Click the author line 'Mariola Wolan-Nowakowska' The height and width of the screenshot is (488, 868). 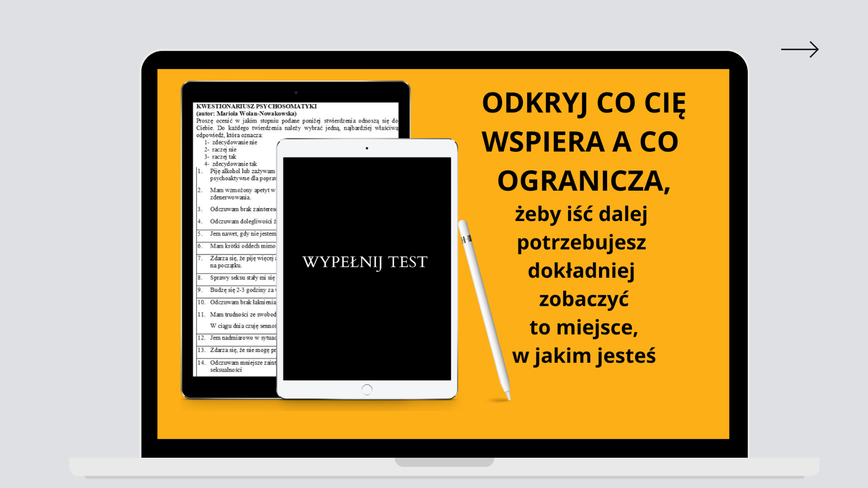[246, 113]
